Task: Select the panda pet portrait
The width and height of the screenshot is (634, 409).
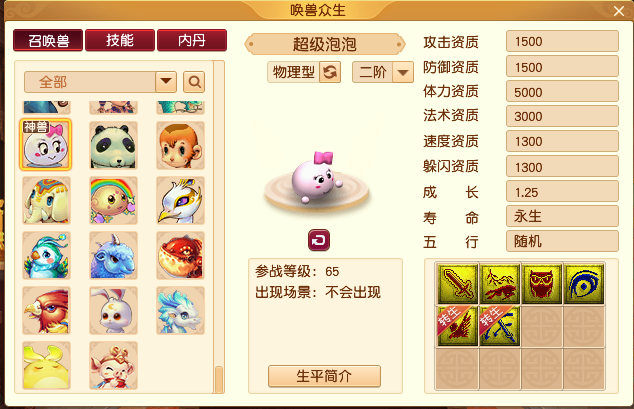Action: 113,145
